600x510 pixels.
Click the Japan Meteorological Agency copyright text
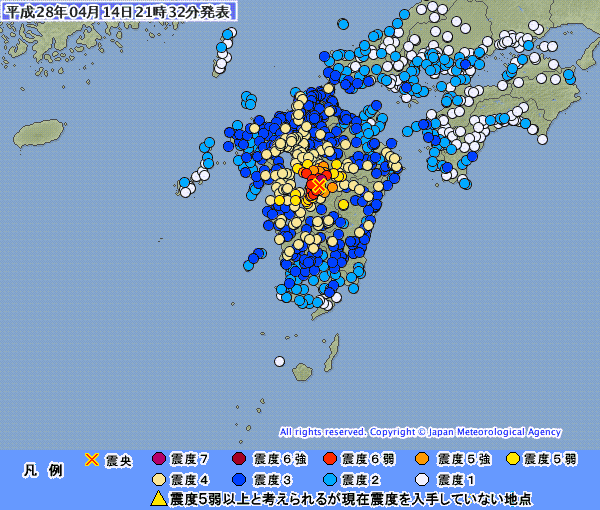click(420, 432)
